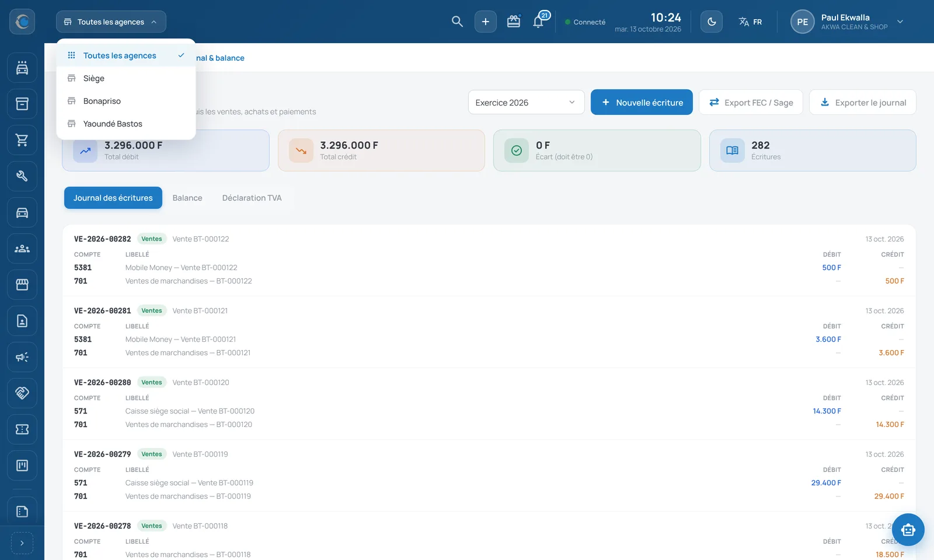This screenshot has width=934, height=560.
Task: Click the Écart (doit être 0) card
Action: pos(597,150)
